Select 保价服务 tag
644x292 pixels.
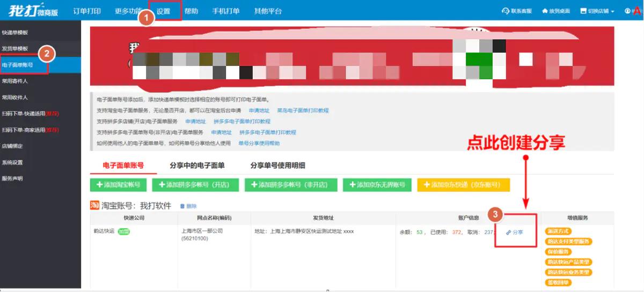(559, 252)
